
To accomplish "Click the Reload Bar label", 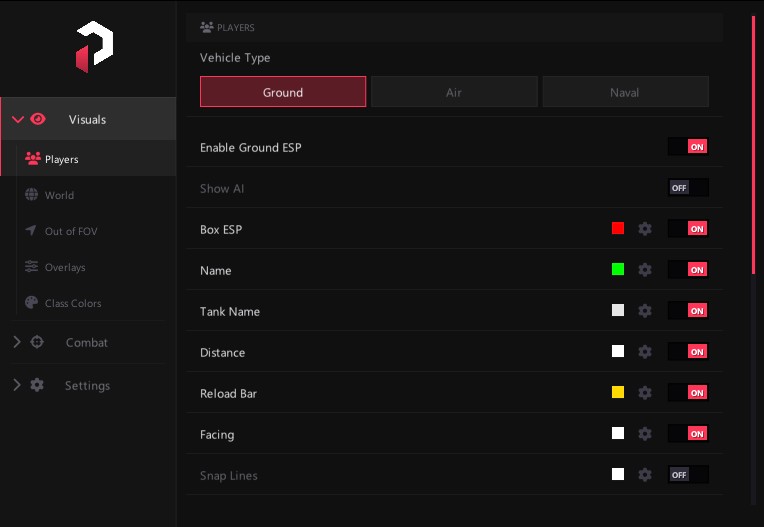I will click(228, 394).
